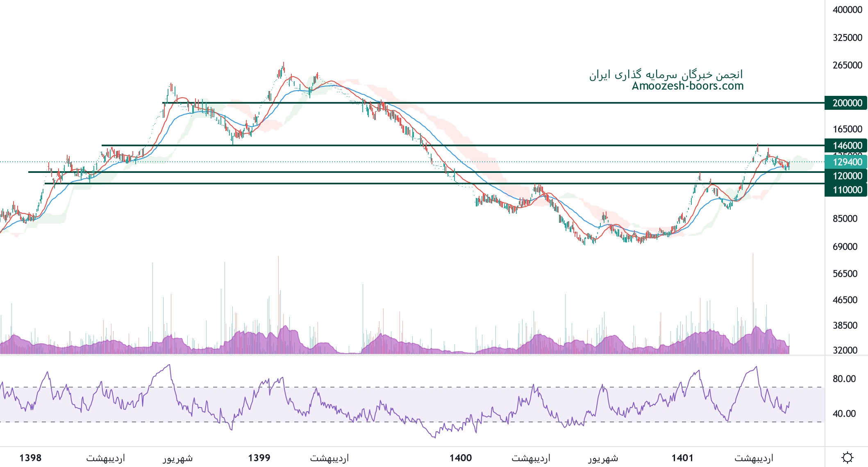Click the 32000 price scale label

[x=845, y=350]
